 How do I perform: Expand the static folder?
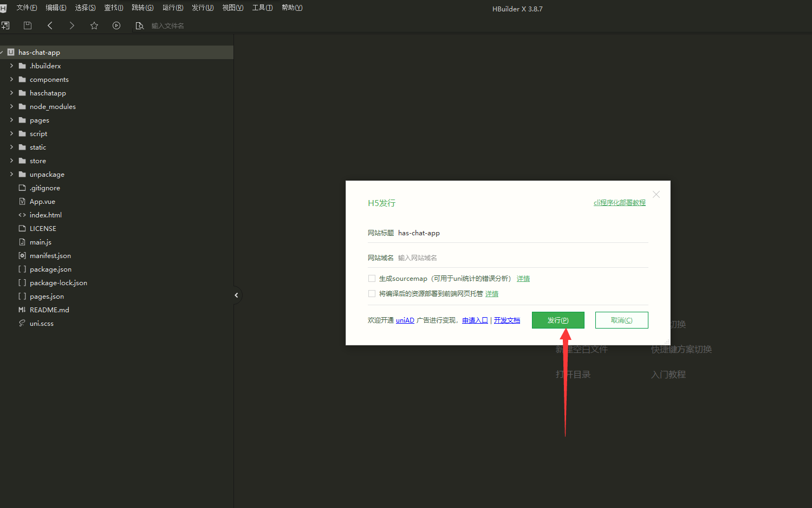(x=11, y=147)
